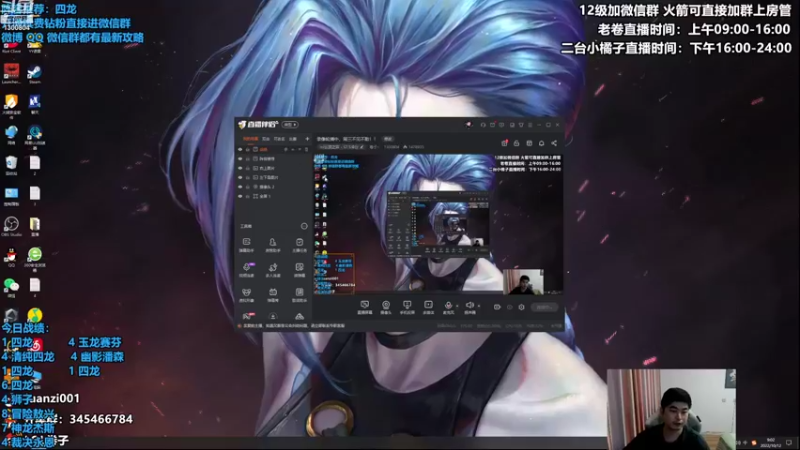Open the notification bell icon
Screen dimensions: 800x450
[541, 143]
